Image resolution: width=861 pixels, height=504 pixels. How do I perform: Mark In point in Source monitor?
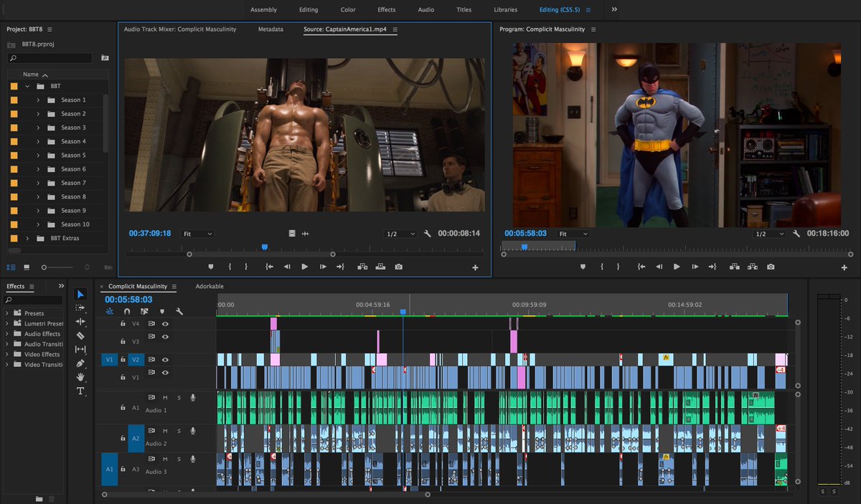(x=230, y=267)
